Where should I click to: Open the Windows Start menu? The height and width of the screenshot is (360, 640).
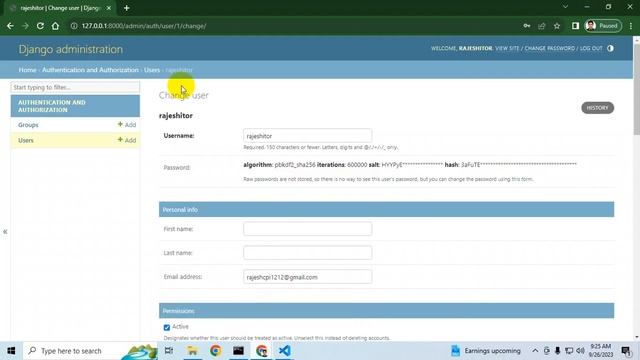[11, 351]
